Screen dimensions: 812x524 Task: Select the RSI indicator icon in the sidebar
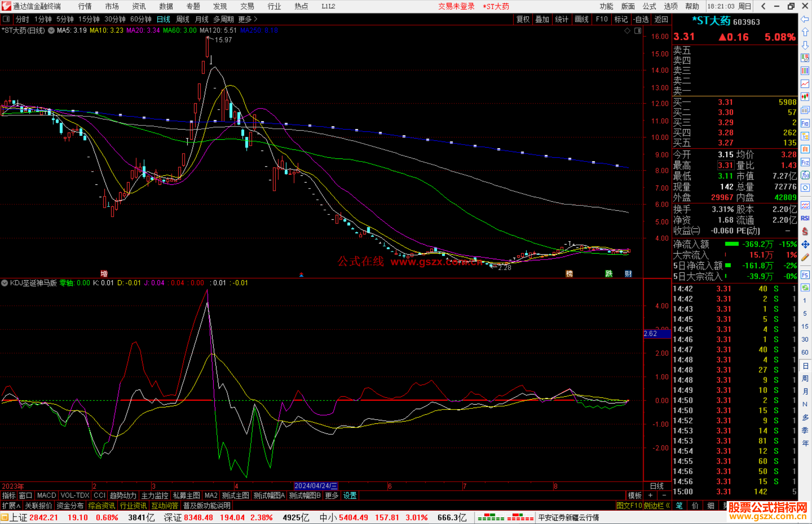(805, 218)
